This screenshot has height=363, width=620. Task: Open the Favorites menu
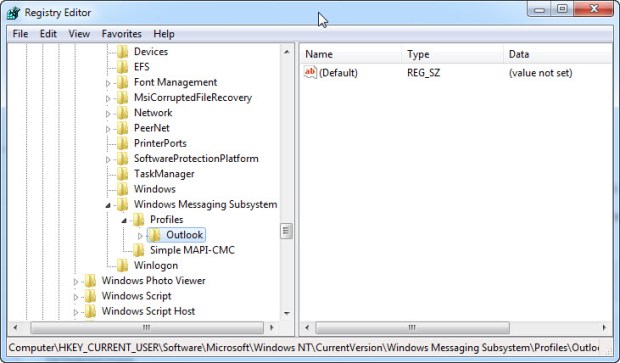121,34
